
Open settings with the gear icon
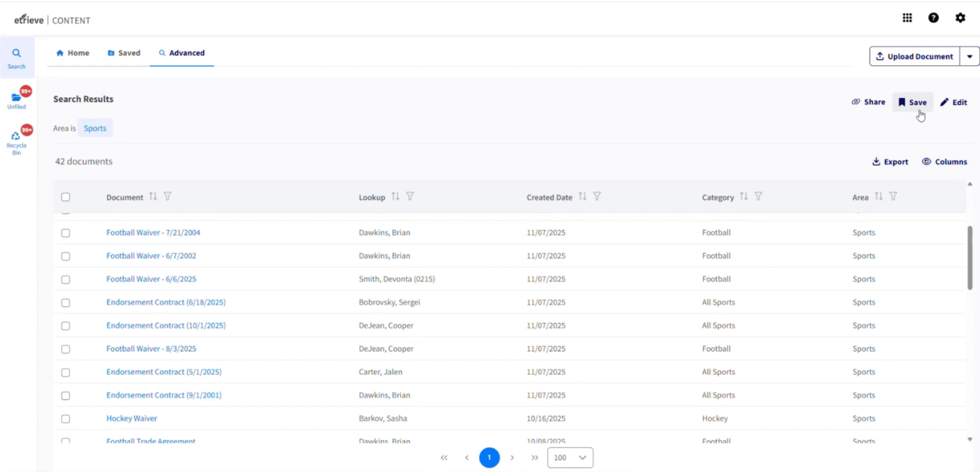click(960, 18)
